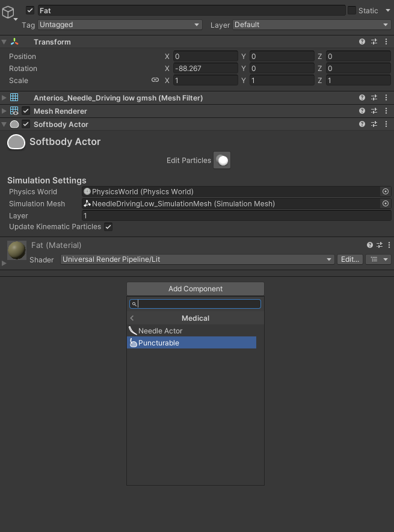Screen dimensions: 394x532
Task: Click the Mesh Filter help icon
Action: click(x=362, y=98)
